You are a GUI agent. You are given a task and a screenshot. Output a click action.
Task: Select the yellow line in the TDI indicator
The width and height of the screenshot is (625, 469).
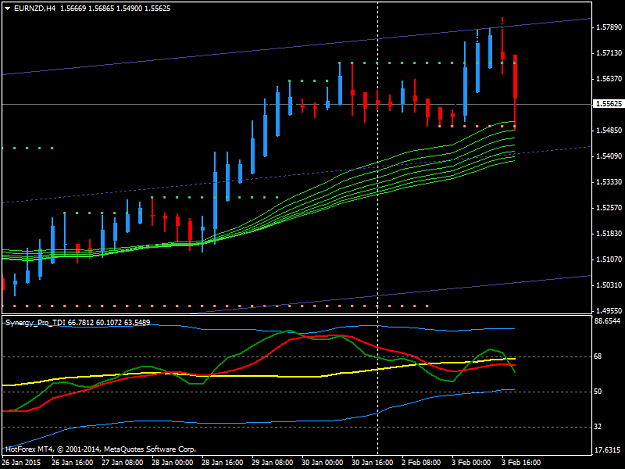click(259, 375)
